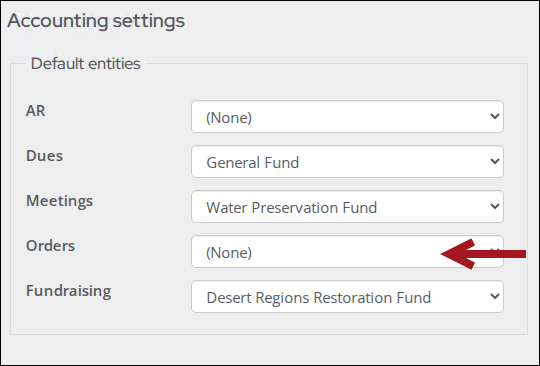Viewport: 540px width, 366px height.
Task: Click the Accounting settings heading
Action: pos(96,21)
